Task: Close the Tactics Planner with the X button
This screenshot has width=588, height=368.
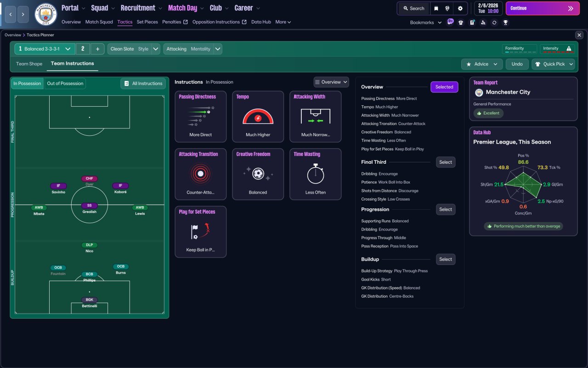Action: 579,35
